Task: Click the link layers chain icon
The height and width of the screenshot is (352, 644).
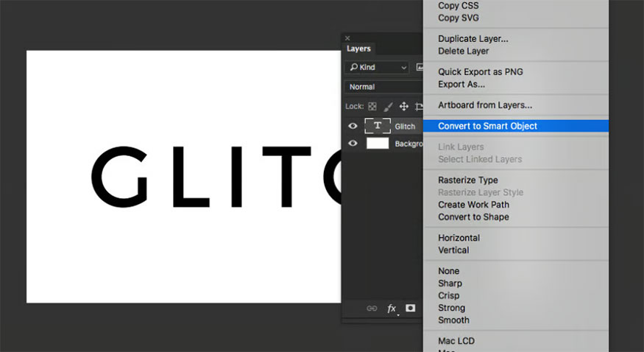Action: pyautogui.click(x=372, y=309)
